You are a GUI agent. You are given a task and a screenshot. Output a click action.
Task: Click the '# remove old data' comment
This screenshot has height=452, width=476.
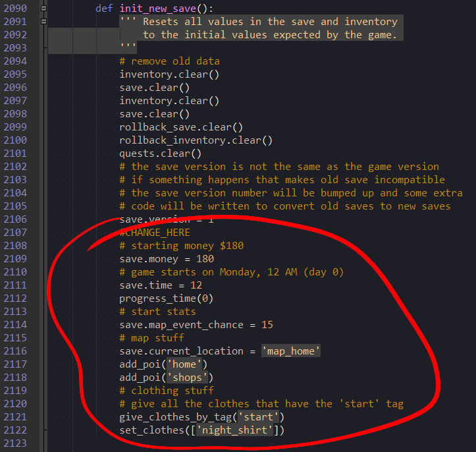[x=169, y=61]
